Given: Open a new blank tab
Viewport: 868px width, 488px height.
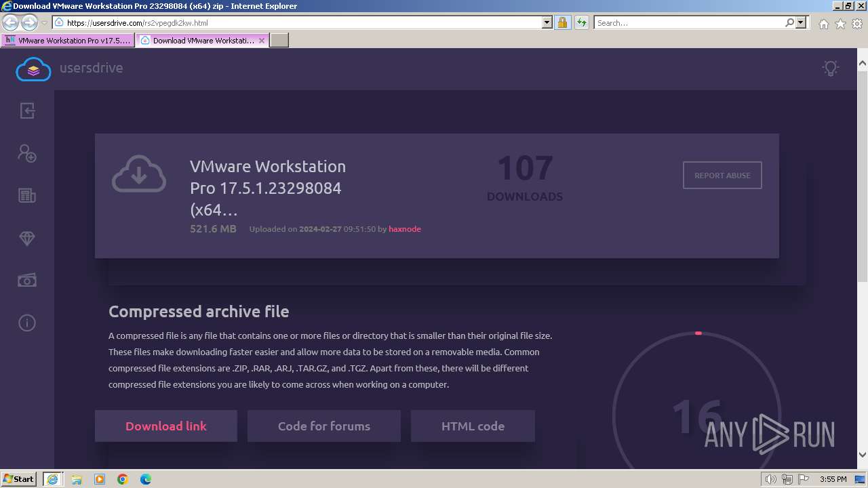Looking at the screenshot, I should pyautogui.click(x=279, y=41).
